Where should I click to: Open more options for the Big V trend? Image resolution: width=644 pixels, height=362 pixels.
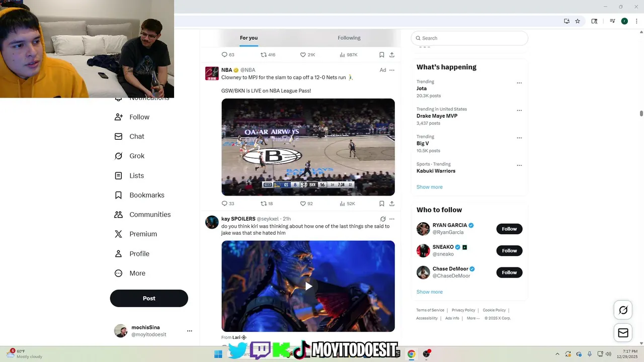(x=519, y=138)
